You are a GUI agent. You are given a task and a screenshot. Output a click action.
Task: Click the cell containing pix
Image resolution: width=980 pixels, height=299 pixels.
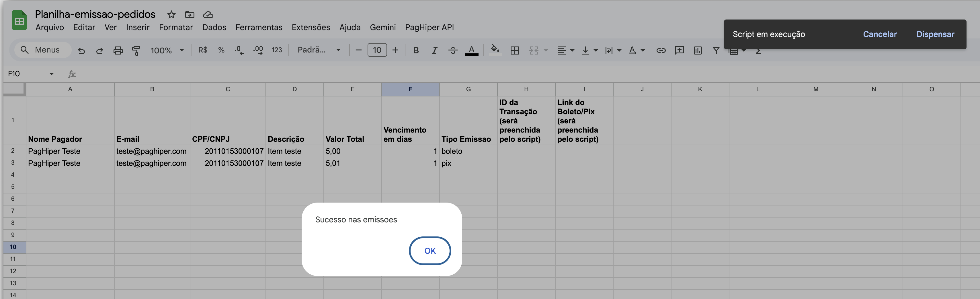pyautogui.click(x=468, y=163)
